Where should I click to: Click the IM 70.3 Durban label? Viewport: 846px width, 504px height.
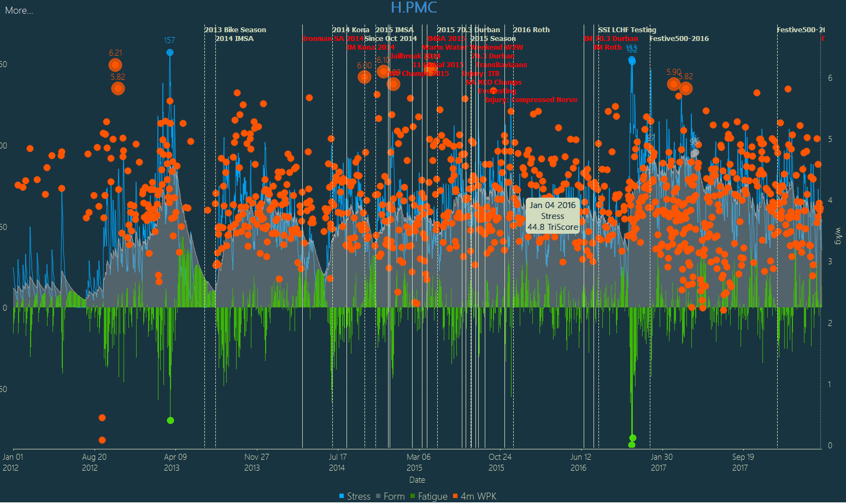[x=610, y=39]
